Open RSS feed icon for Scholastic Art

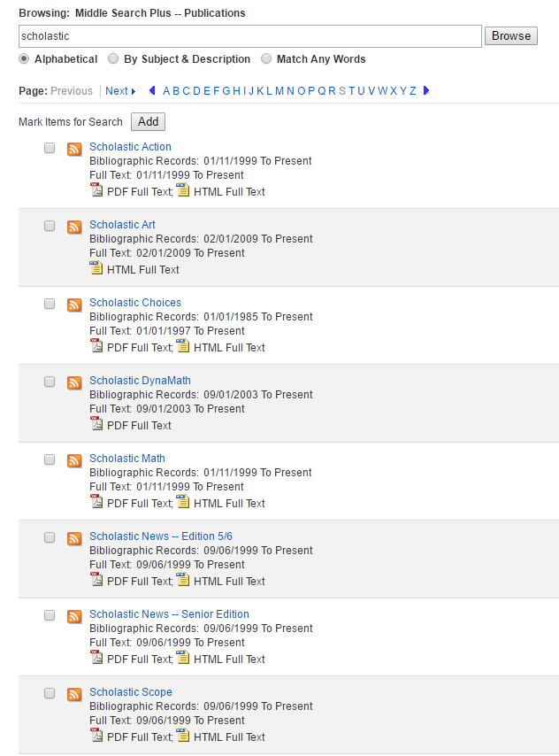click(x=74, y=228)
